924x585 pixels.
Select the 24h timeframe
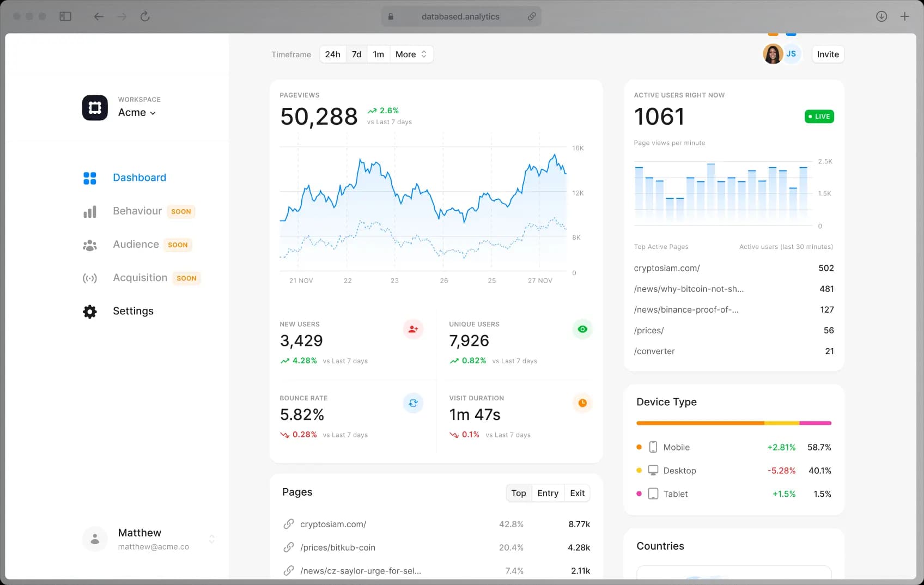tap(332, 54)
